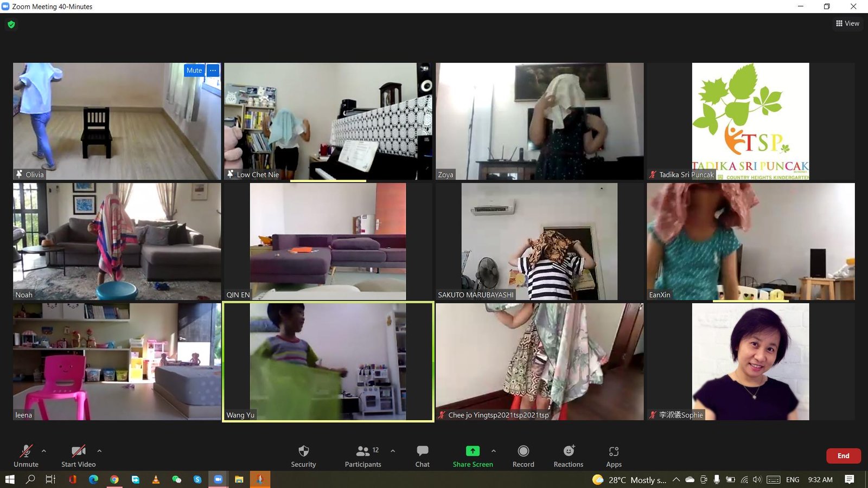Expand video options arrow beside Start Video

tap(99, 451)
